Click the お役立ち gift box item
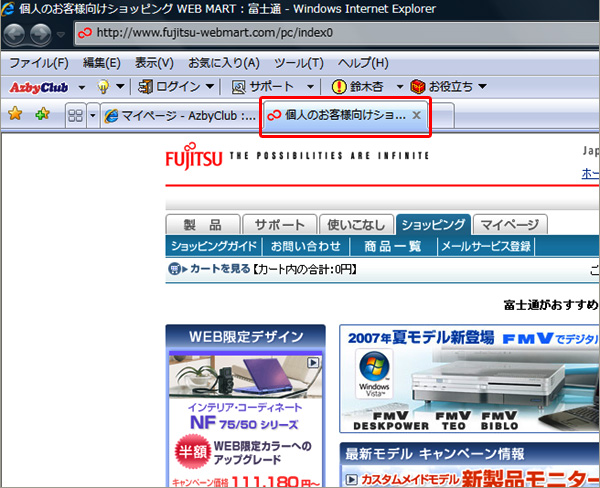 click(x=442, y=87)
